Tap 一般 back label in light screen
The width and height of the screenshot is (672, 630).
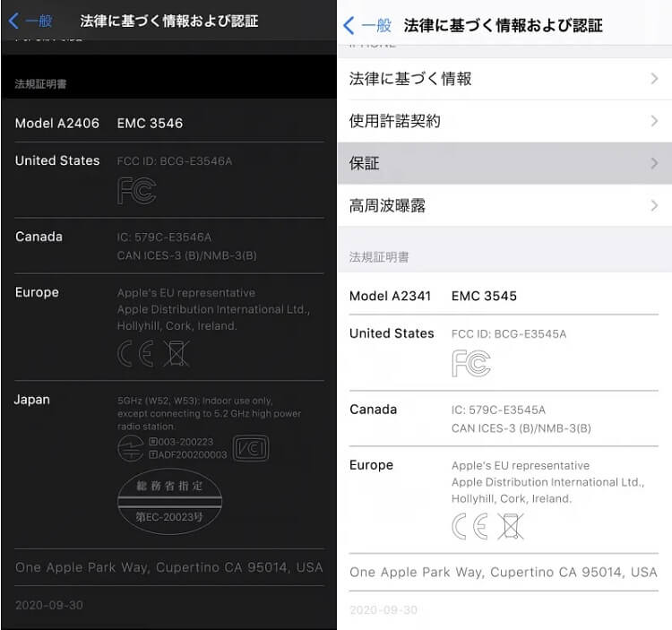[x=376, y=25]
